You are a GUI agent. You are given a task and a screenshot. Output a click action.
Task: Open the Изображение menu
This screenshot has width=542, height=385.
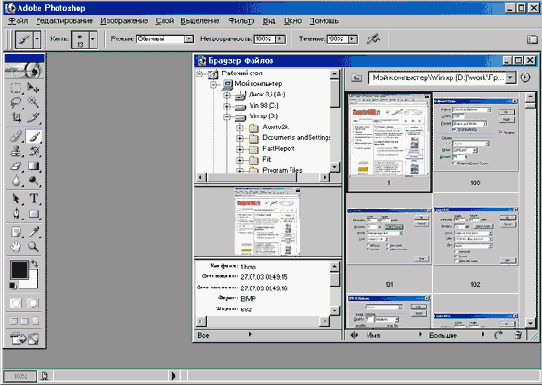point(124,21)
